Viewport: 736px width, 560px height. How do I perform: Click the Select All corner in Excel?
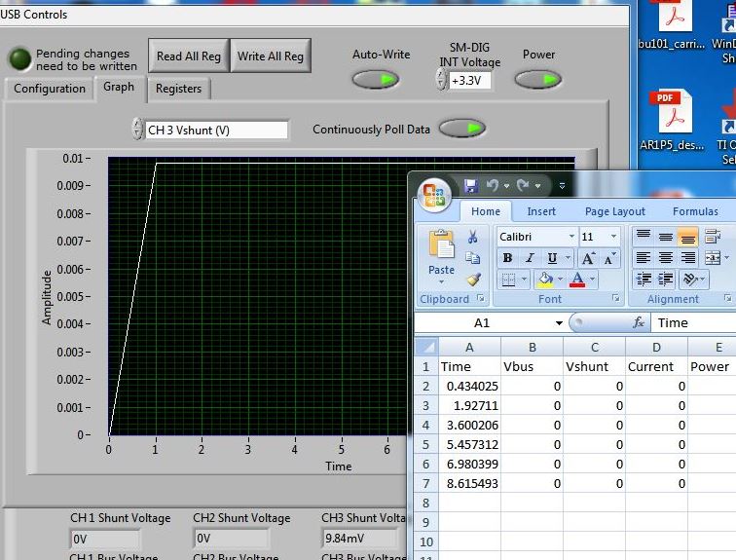pyautogui.click(x=426, y=347)
